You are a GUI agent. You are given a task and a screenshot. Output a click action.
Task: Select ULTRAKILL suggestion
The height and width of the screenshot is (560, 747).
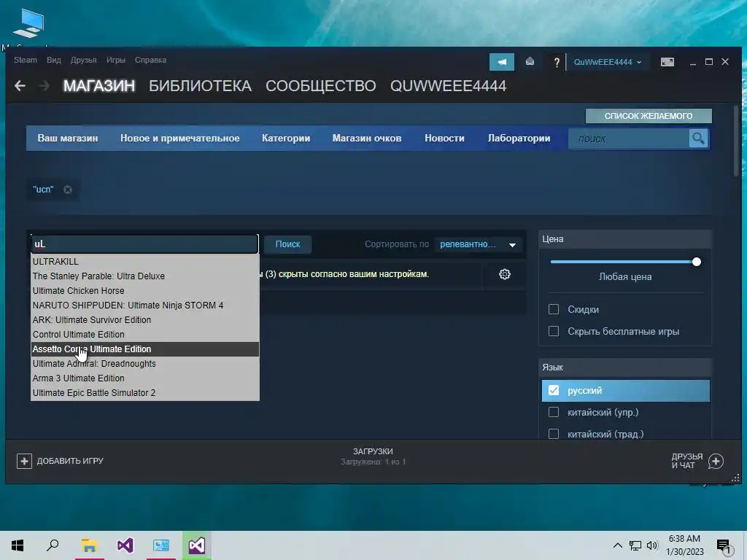[145, 262]
